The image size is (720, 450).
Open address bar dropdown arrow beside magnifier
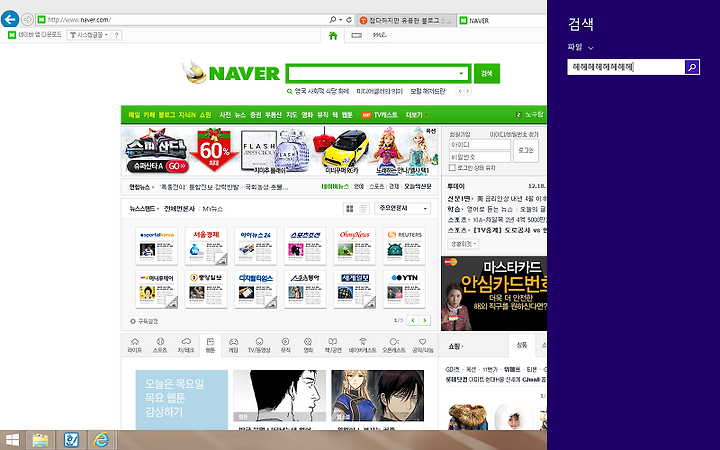pos(341,20)
